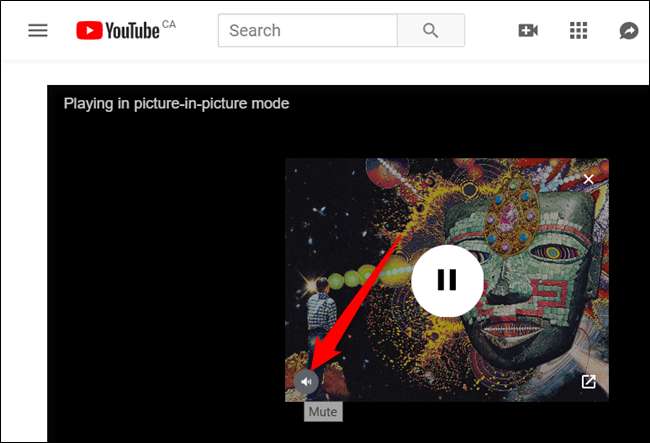Screen dimensions: 650x443
Task: Open the YouTube hamburger guide menu
Action: [38, 30]
